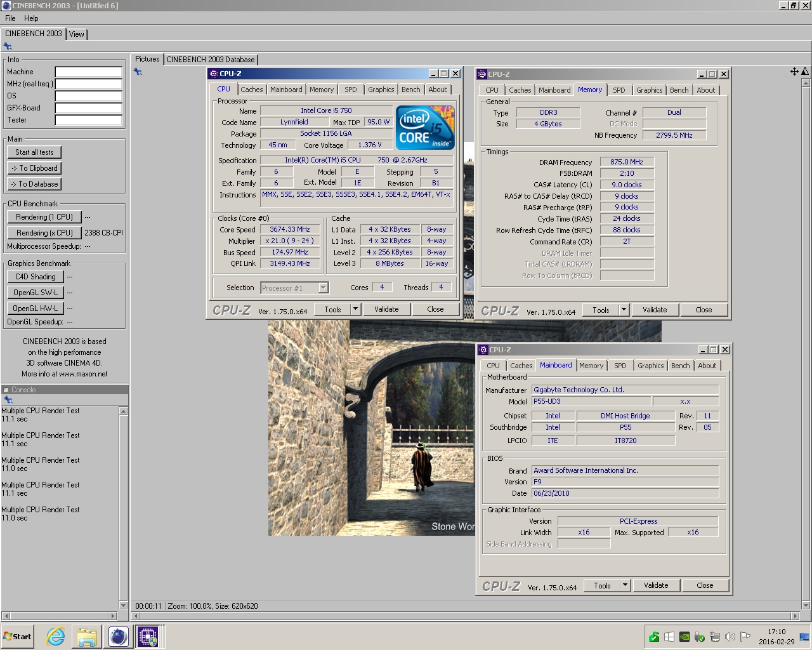Open the NVIDIA tray icon

(684, 637)
